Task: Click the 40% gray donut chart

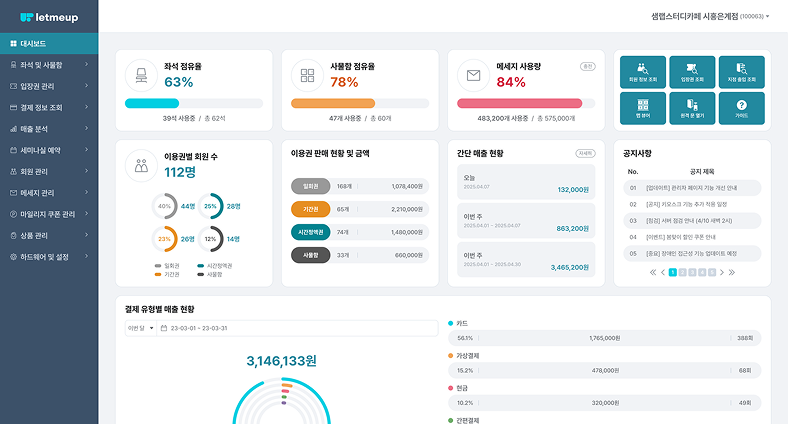Action: 164,206
